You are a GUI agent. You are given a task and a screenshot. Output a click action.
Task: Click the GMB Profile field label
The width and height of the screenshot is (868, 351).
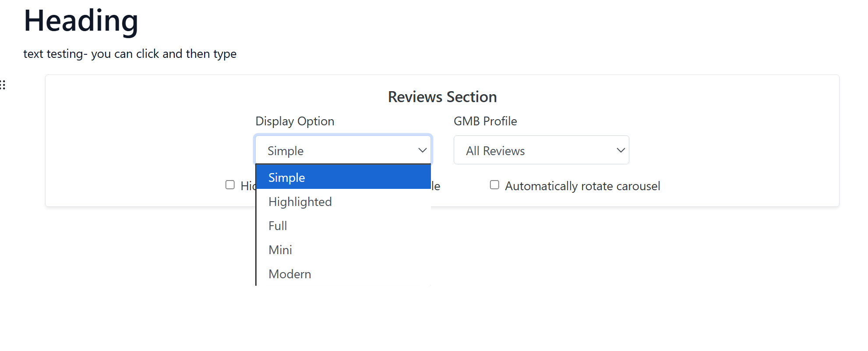click(485, 121)
